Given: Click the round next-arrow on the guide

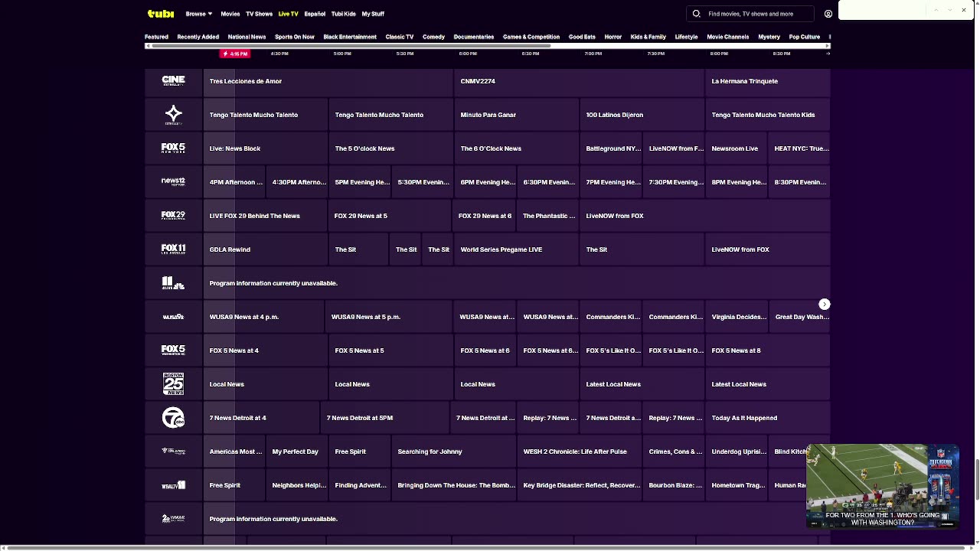Looking at the screenshot, I should tap(825, 305).
